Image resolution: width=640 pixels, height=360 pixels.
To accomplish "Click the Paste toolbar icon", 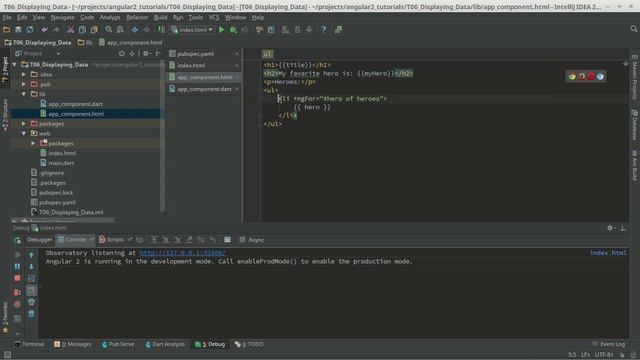I will (x=94, y=30).
